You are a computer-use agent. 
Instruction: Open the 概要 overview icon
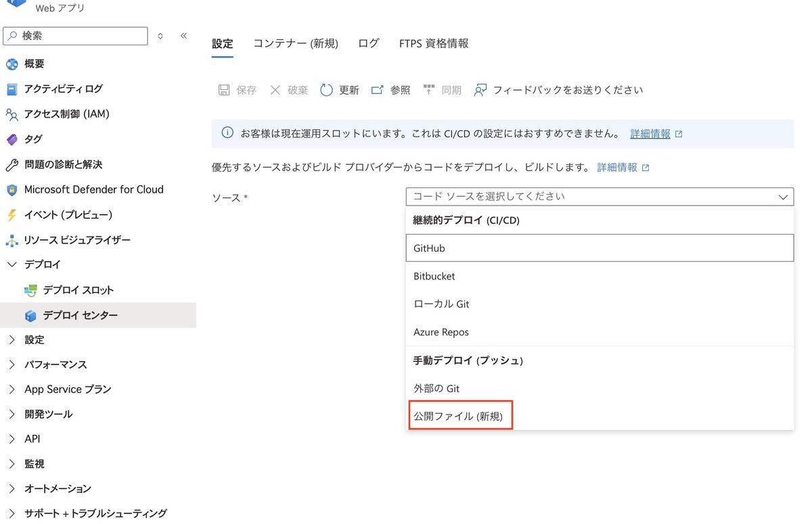pyautogui.click(x=12, y=64)
